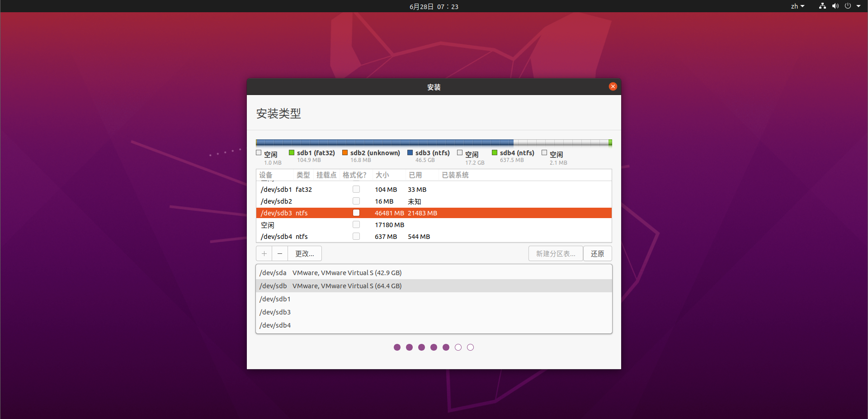Click the 更改... button
868x419 pixels.
tap(304, 254)
